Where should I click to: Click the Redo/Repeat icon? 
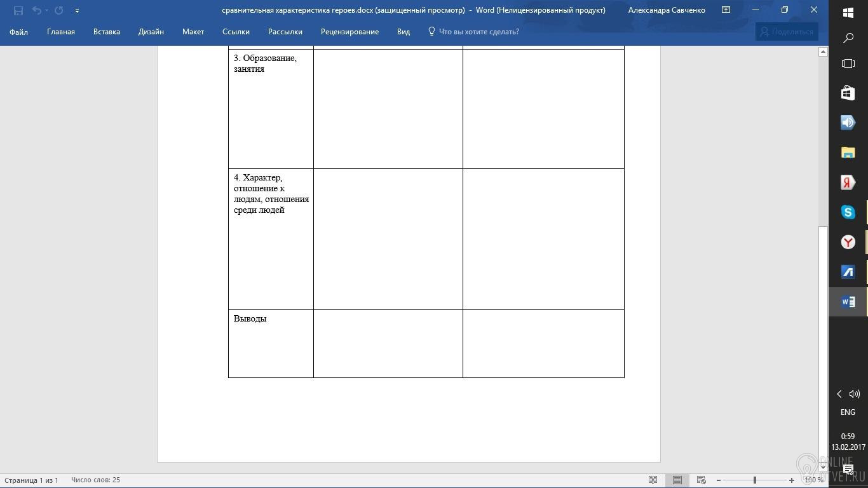tap(59, 10)
